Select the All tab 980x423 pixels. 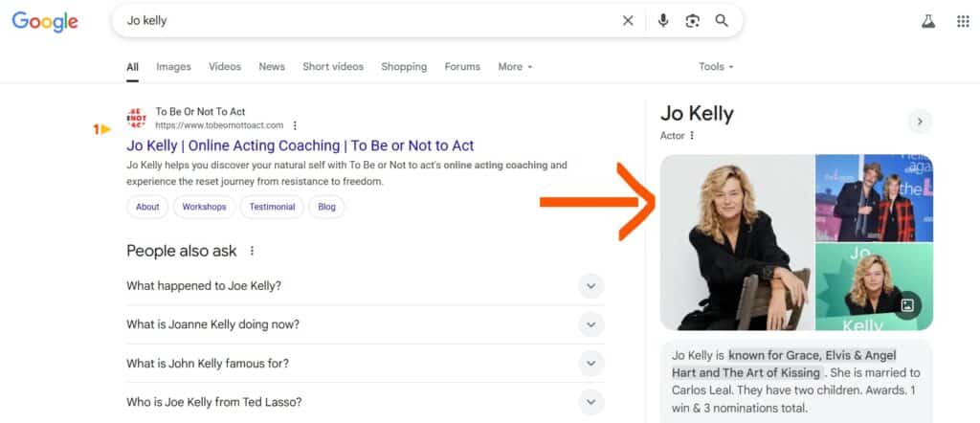click(x=132, y=67)
